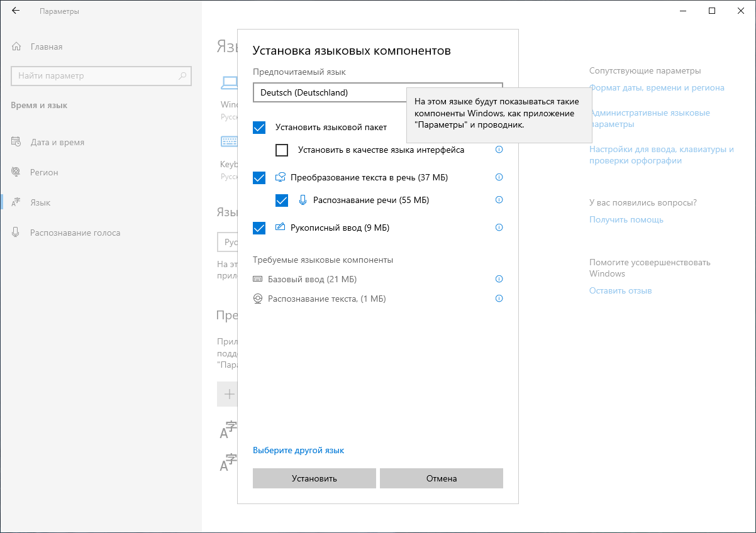This screenshot has height=533, width=756.
Task: Click info icon beside Преобразование текста в речь
Action: (x=499, y=177)
